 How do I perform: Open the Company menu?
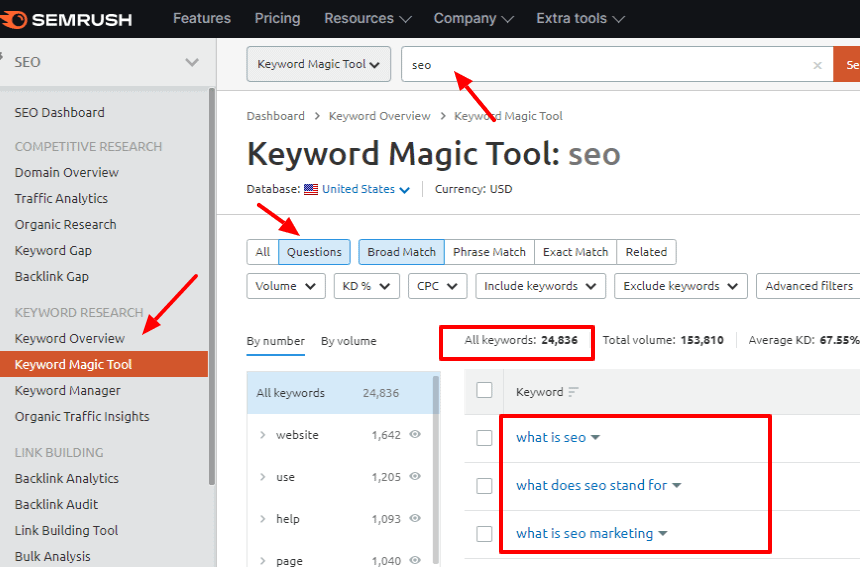pyautogui.click(x=473, y=19)
